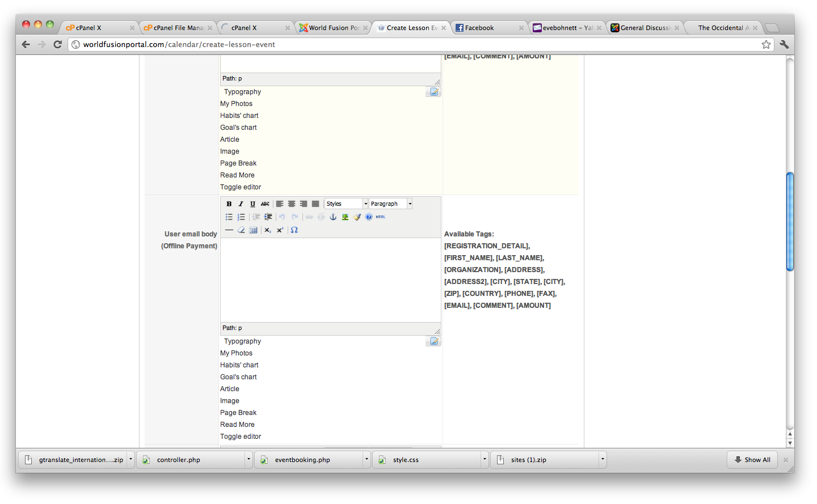Click Article link in the cream-colored section
The image size is (817, 504).
(x=230, y=139)
